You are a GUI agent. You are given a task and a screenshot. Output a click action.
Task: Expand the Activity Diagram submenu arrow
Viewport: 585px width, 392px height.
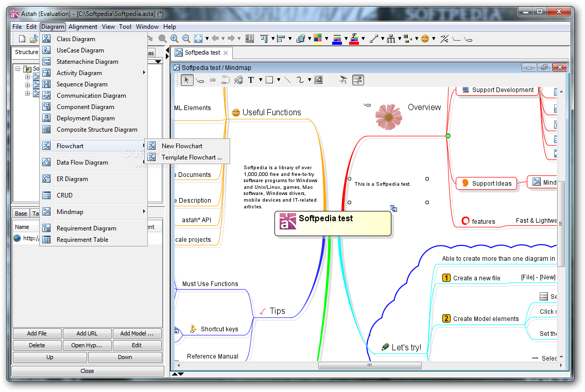point(144,73)
